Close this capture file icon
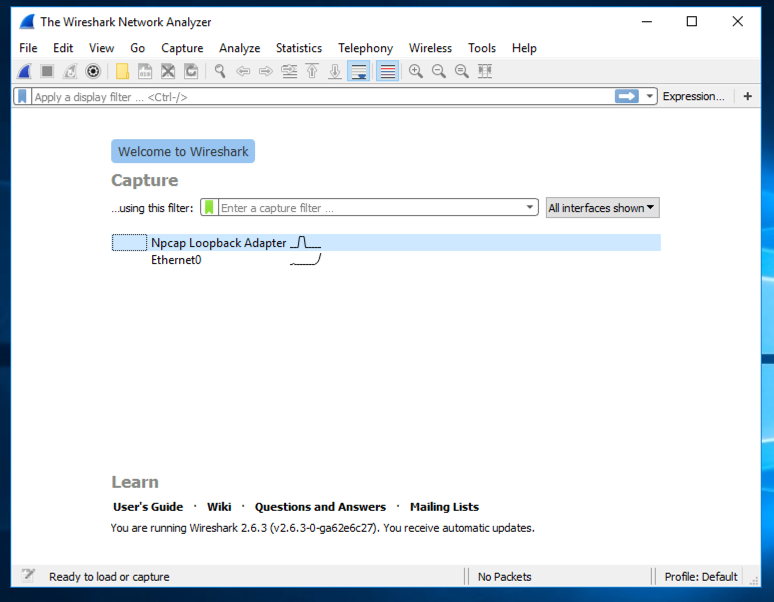 pyautogui.click(x=168, y=72)
